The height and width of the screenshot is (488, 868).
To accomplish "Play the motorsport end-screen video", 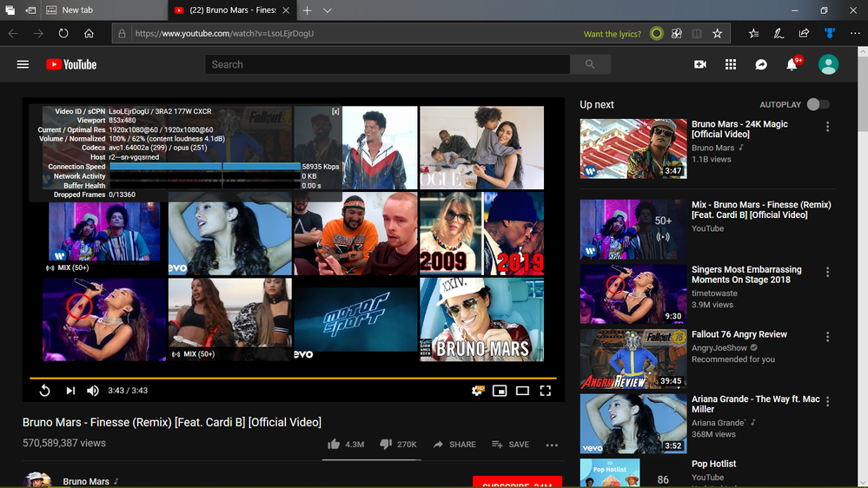I will [x=355, y=320].
